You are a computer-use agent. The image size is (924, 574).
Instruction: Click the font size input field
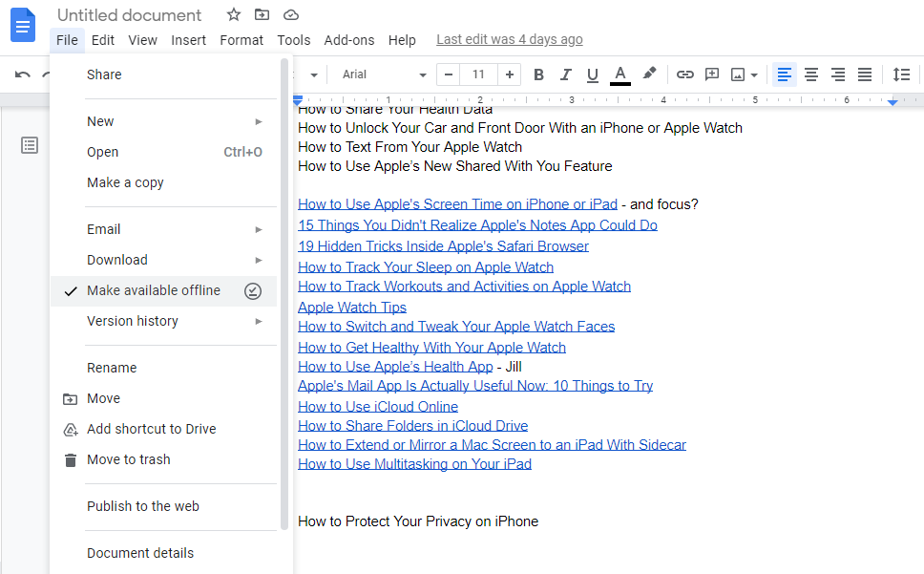click(478, 74)
